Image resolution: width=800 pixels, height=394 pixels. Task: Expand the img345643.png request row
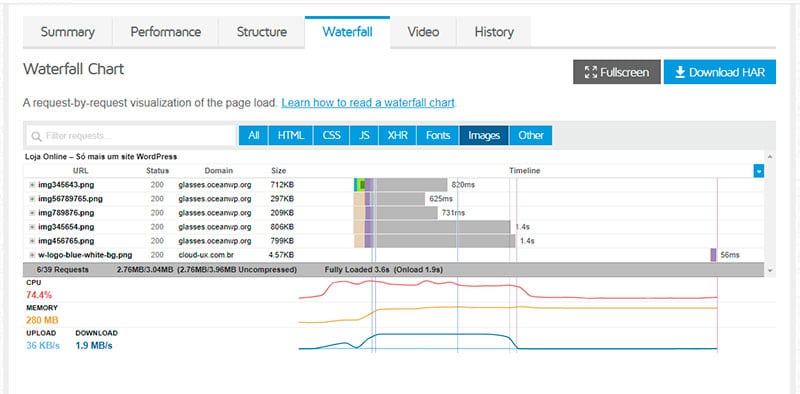coord(32,185)
